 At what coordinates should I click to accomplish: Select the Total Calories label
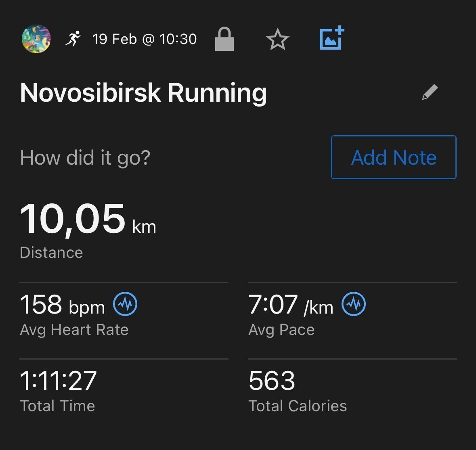[x=298, y=406]
